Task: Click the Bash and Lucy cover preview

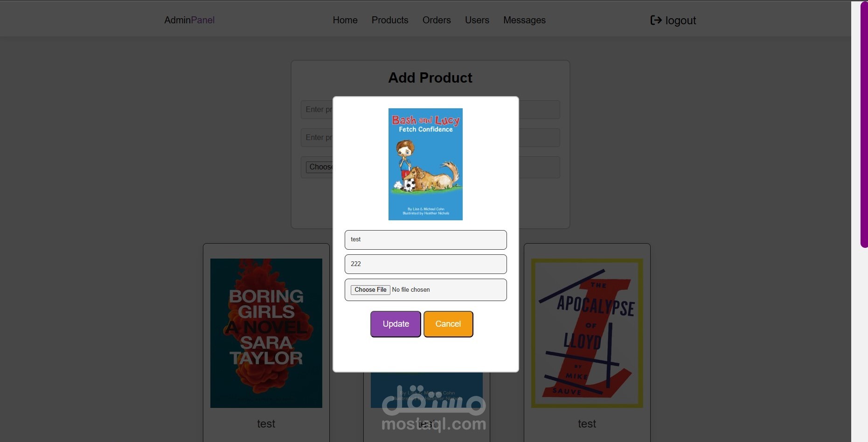Action: pyautogui.click(x=425, y=164)
